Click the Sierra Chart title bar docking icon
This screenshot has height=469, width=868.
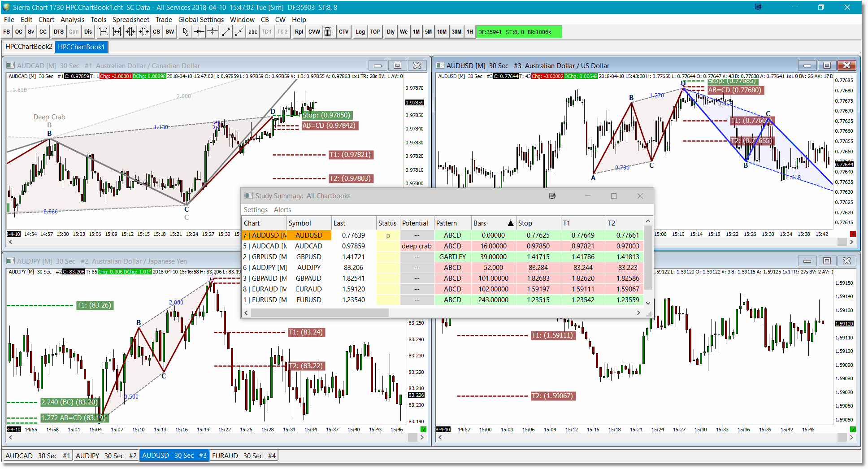758,7
